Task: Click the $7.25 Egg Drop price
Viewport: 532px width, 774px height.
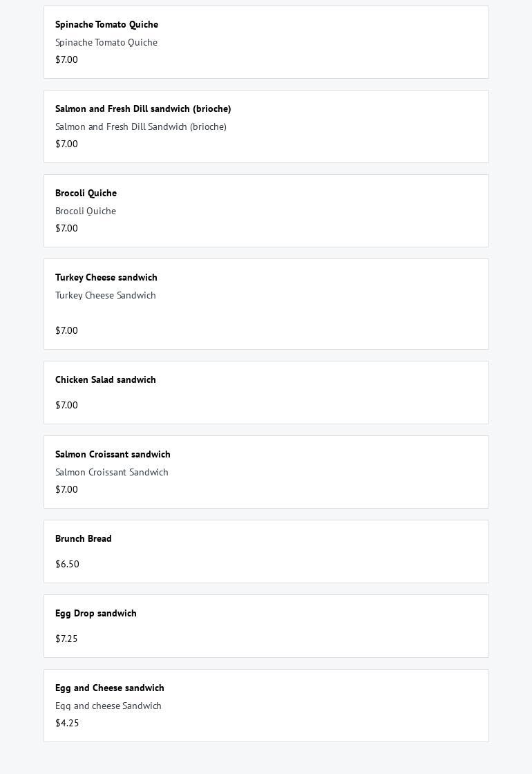Action: click(66, 639)
